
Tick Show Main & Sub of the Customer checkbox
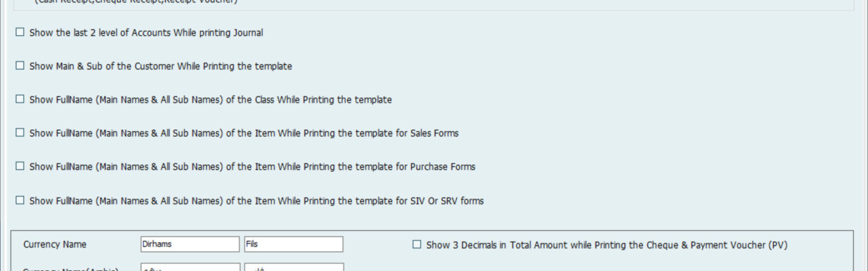[20, 65]
